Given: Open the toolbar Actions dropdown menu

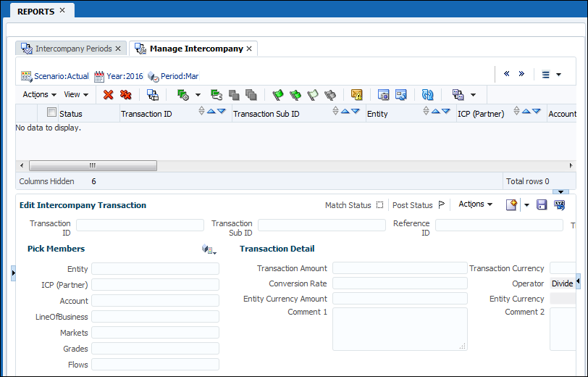Looking at the screenshot, I should point(40,95).
